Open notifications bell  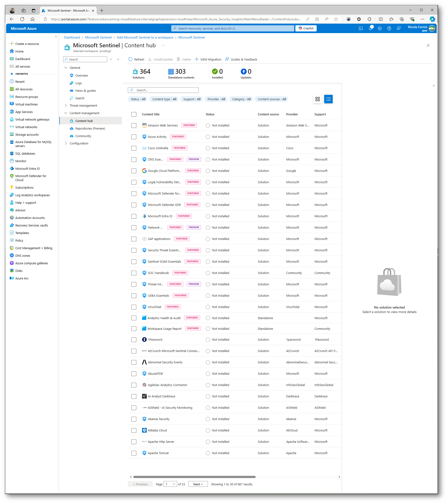[370, 28]
